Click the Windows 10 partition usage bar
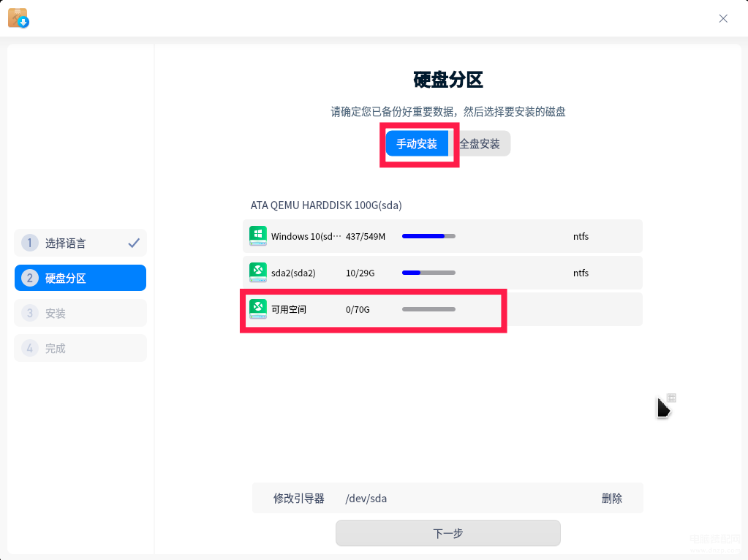This screenshot has height=560, width=748. pyautogui.click(x=429, y=236)
